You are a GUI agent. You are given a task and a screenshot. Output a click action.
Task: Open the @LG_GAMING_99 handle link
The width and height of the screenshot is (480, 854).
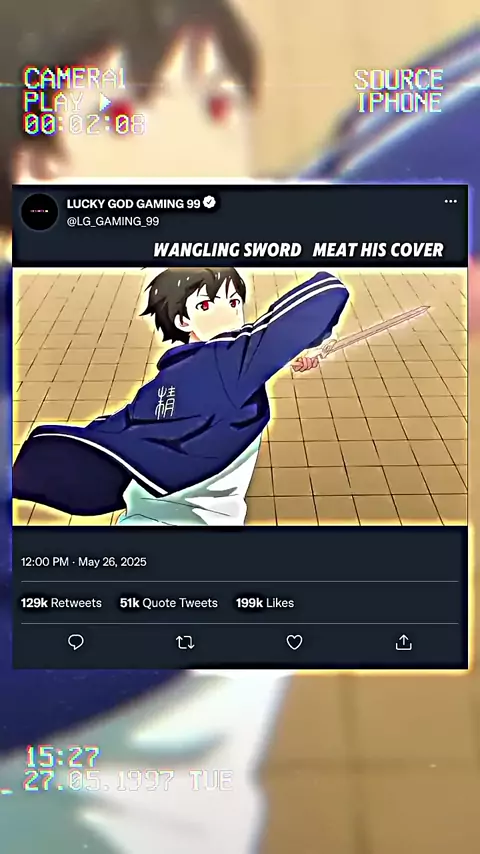click(113, 221)
